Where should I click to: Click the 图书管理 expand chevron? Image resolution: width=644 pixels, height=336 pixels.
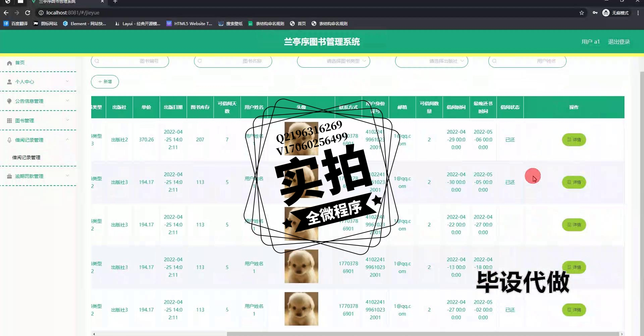(67, 120)
